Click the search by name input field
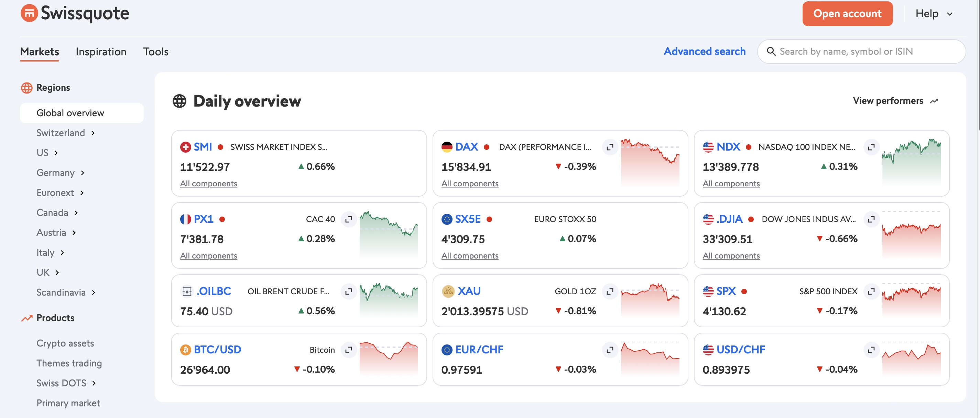980x418 pixels. (x=861, y=52)
